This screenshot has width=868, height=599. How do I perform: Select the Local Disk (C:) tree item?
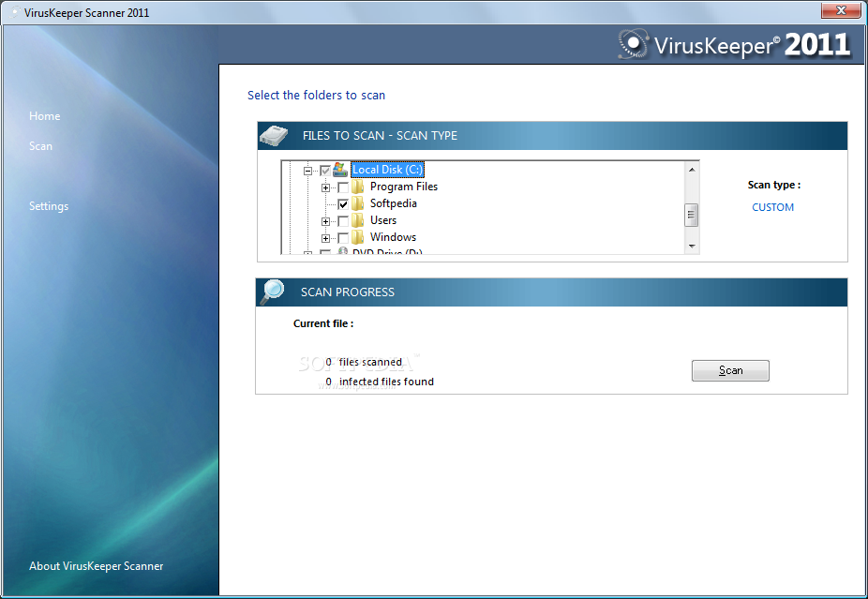coord(387,170)
